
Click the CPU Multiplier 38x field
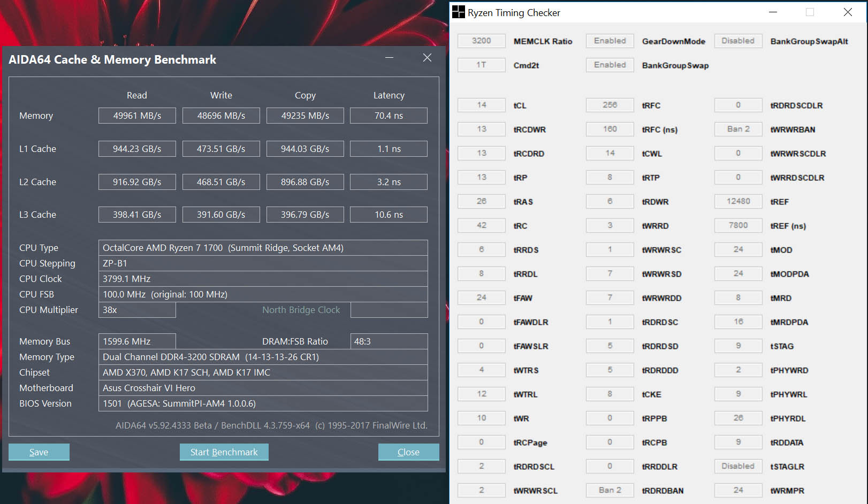click(x=137, y=310)
